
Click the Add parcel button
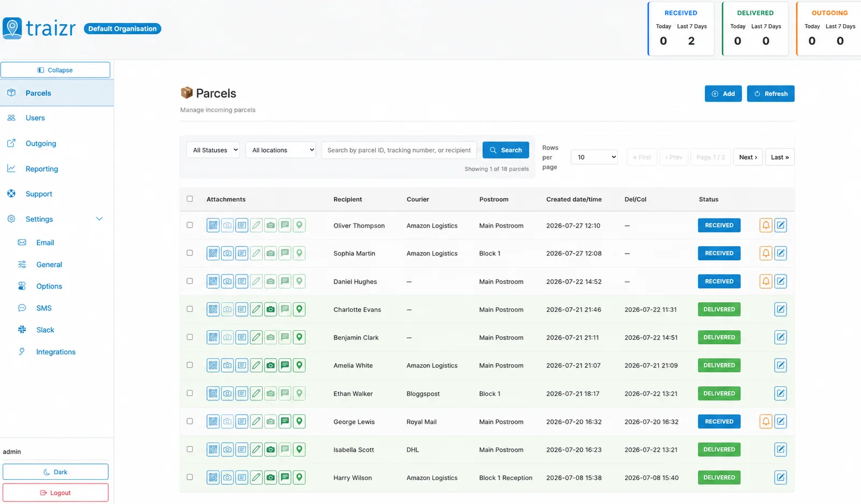723,94
